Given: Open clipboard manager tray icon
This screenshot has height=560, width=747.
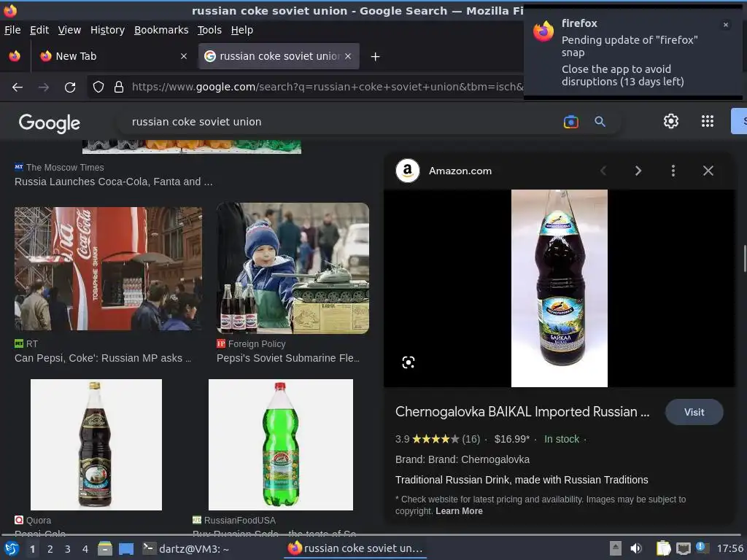Looking at the screenshot, I should pyautogui.click(x=662, y=548).
